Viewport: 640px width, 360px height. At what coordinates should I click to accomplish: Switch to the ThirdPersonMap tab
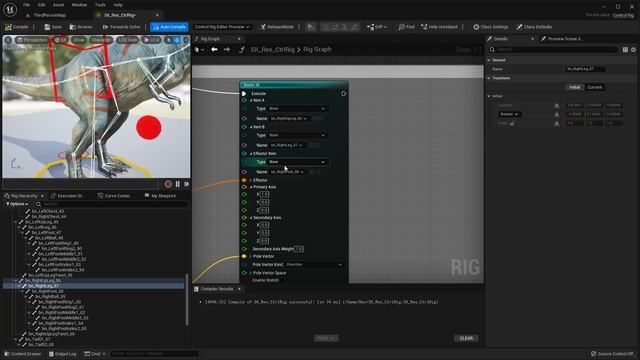point(49,15)
